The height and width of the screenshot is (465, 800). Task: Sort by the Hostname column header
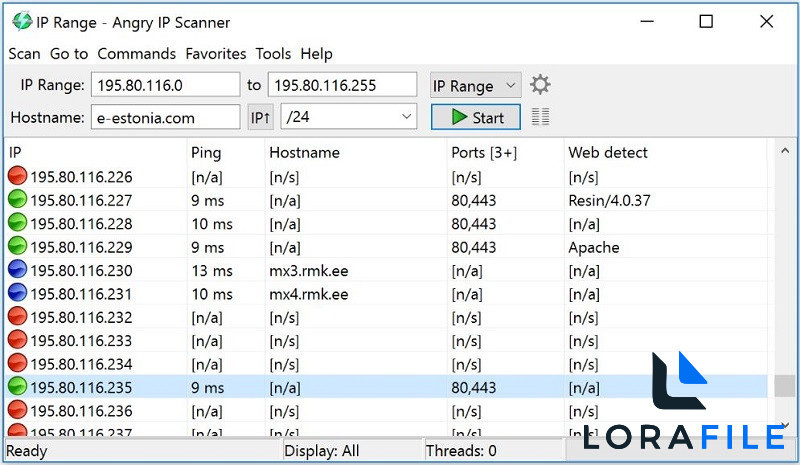point(356,153)
